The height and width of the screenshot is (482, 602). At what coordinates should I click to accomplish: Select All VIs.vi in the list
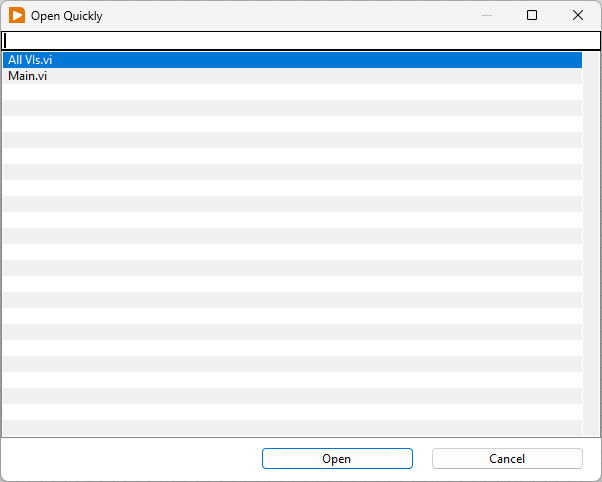click(30, 60)
